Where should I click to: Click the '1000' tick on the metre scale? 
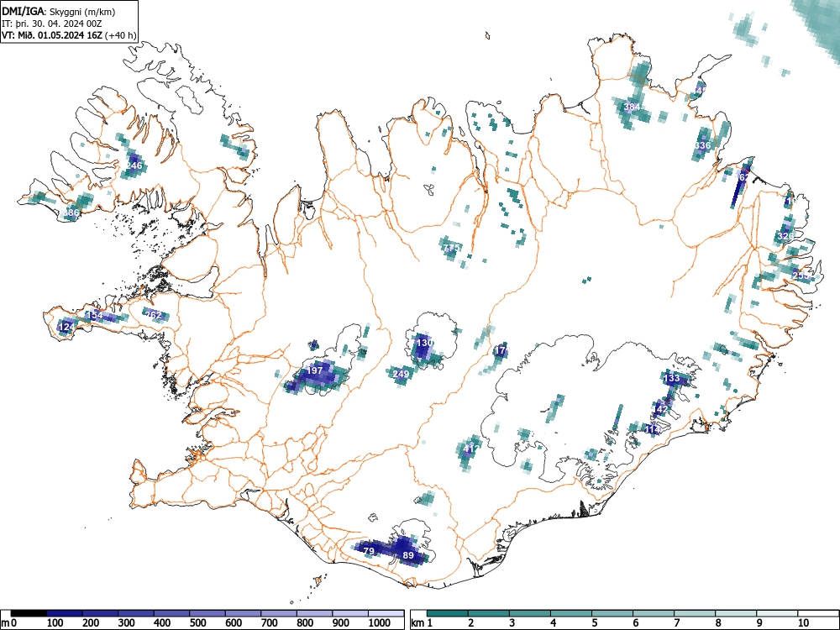(380, 622)
